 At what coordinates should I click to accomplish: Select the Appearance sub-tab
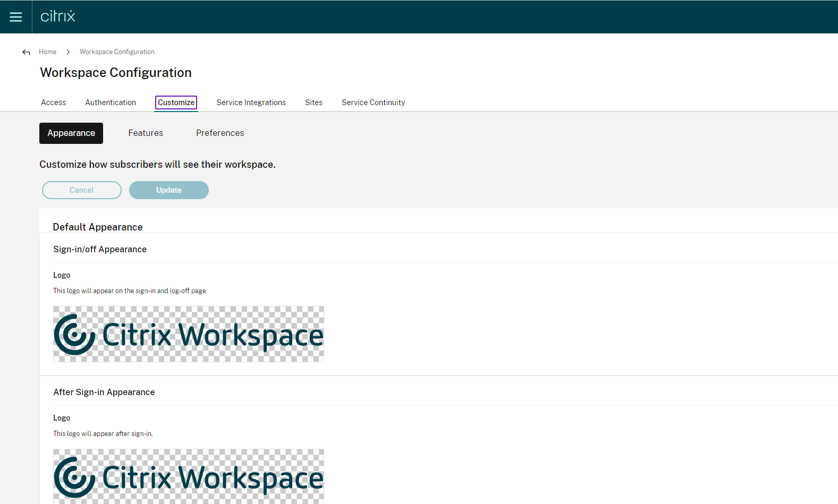(x=71, y=133)
